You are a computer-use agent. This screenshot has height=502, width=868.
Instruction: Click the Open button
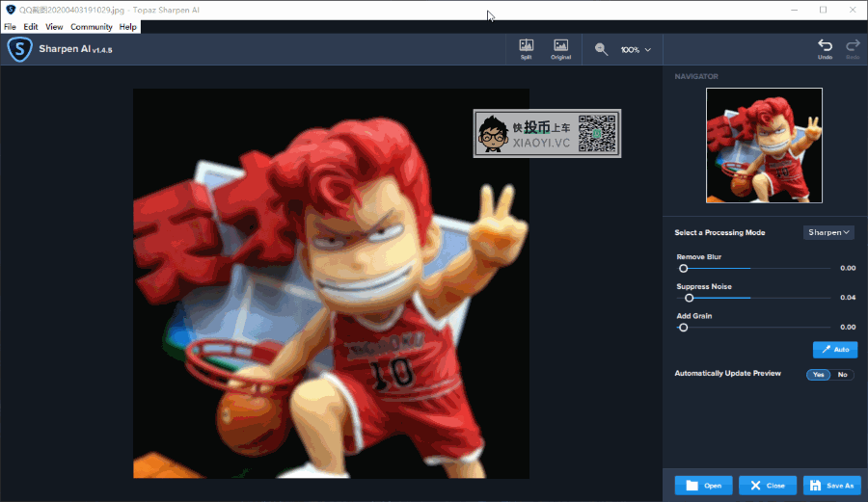point(704,486)
